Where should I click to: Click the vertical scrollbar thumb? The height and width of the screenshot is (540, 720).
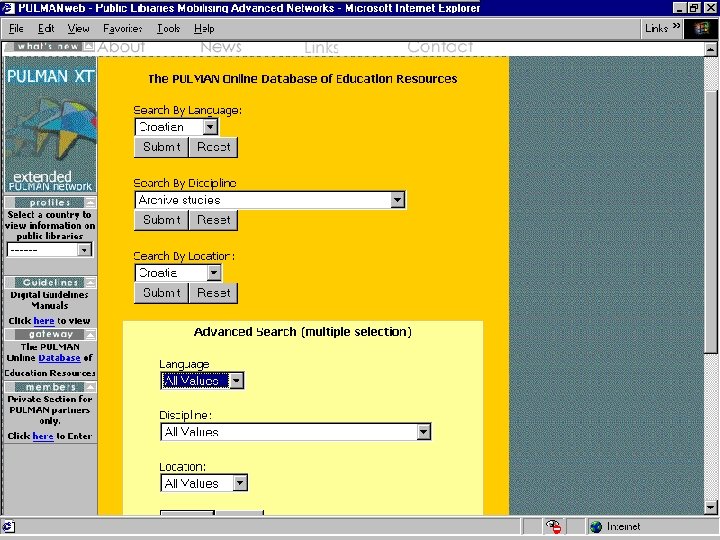710,221
